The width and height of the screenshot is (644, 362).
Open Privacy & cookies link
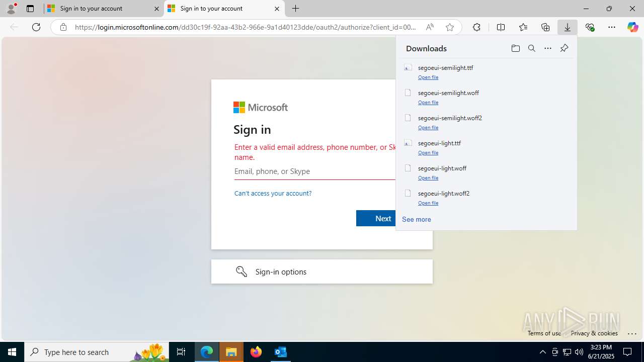[594, 333]
